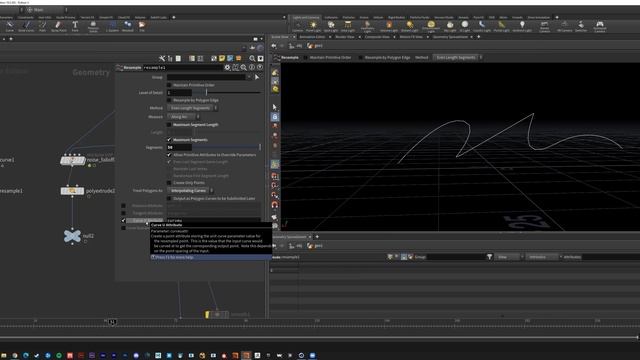The width and height of the screenshot is (640, 360).
Task: Open Method dropdown in parameter pane
Action: click(x=192, y=108)
